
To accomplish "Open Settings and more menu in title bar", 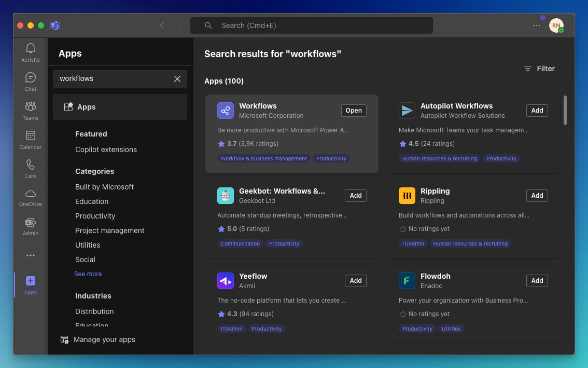I will point(537,25).
